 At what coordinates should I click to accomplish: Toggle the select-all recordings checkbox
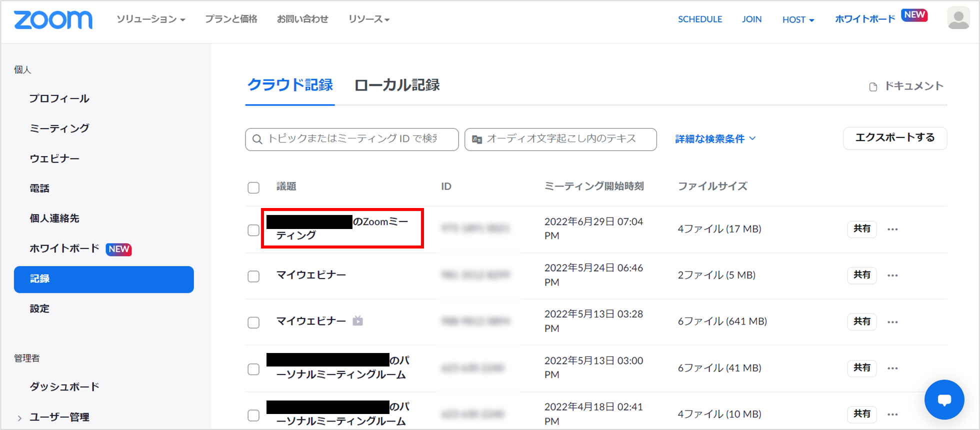point(253,187)
